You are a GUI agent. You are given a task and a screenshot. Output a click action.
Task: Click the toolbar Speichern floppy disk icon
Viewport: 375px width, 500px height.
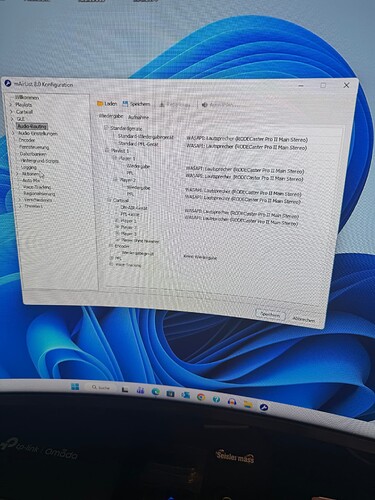[x=125, y=104]
